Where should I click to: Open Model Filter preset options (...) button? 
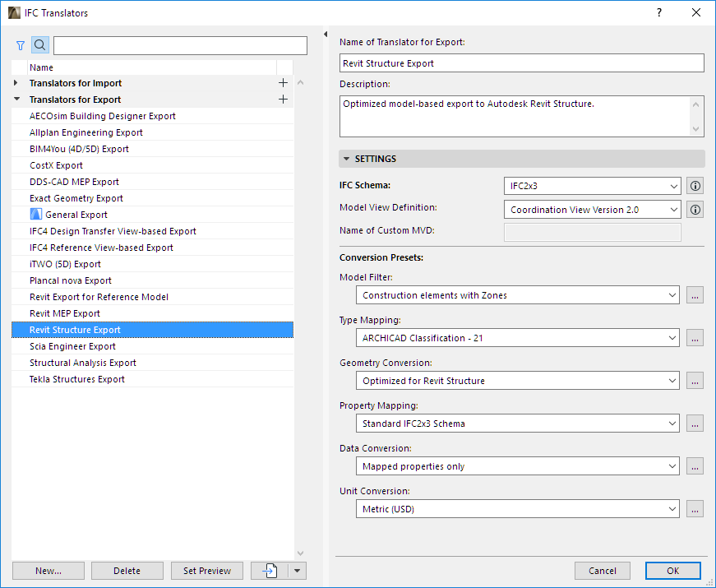click(x=695, y=295)
